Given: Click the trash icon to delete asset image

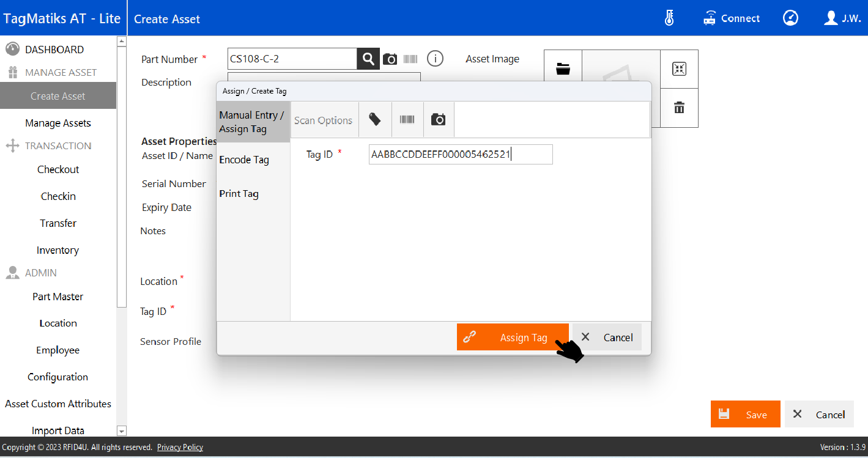Looking at the screenshot, I should 679,108.
